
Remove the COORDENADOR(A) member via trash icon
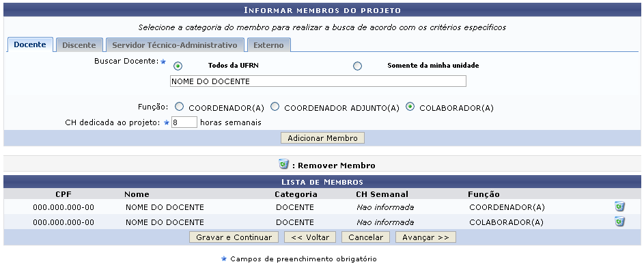(x=619, y=207)
